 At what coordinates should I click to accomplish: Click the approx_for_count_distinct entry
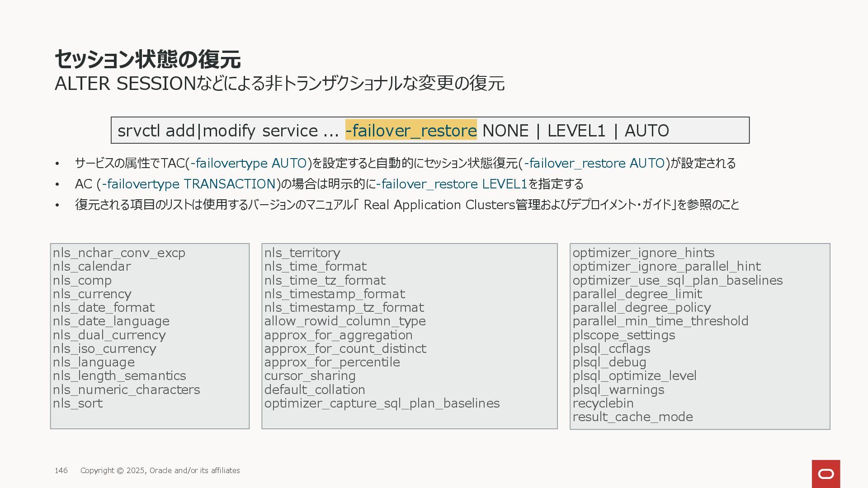[x=345, y=348]
